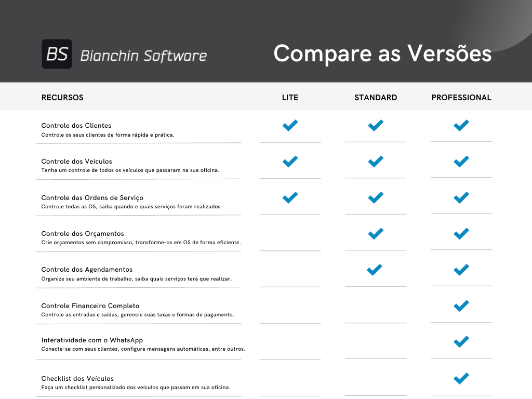Click the Lite checkmark for Controle dos Veículos
Viewport: 532px width, 399px height.
(x=290, y=162)
